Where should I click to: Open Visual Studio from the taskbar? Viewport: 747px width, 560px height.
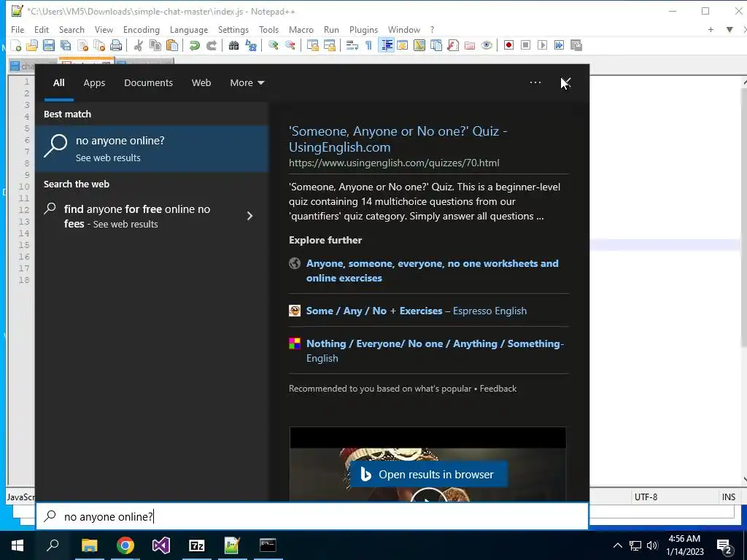click(x=161, y=545)
